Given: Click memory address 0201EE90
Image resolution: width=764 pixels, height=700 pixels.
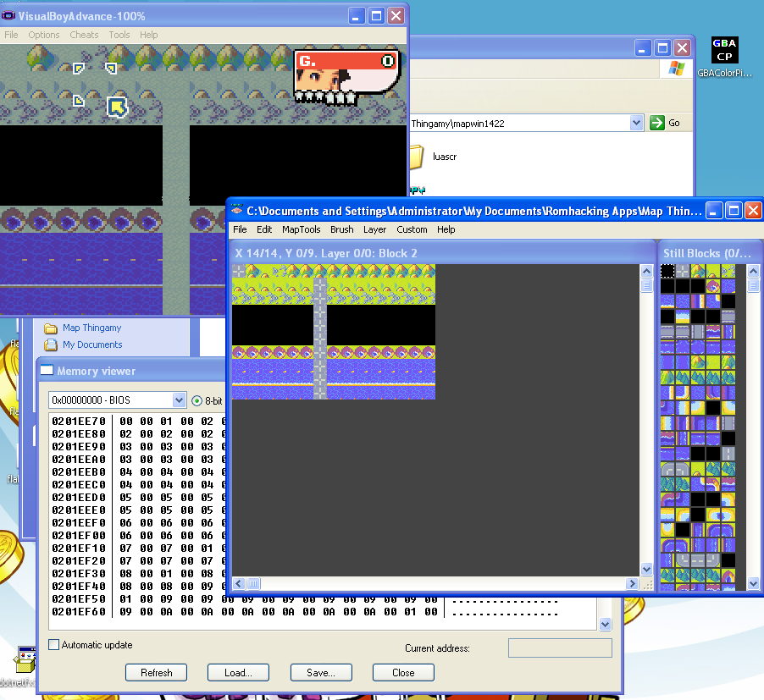Looking at the screenshot, I should pos(79,446).
